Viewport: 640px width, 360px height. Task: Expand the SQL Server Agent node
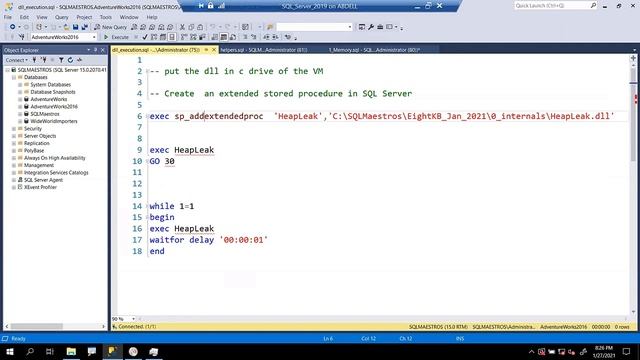coord(14,180)
